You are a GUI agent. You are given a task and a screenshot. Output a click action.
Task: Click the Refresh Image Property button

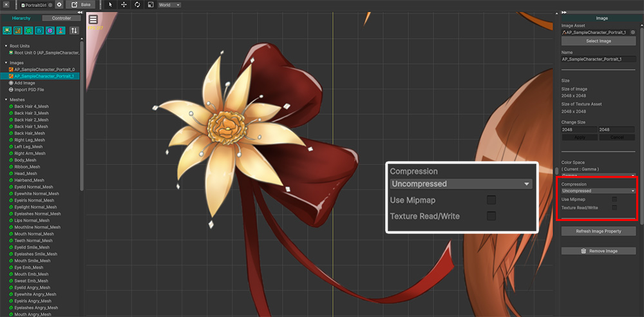pos(598,231)
